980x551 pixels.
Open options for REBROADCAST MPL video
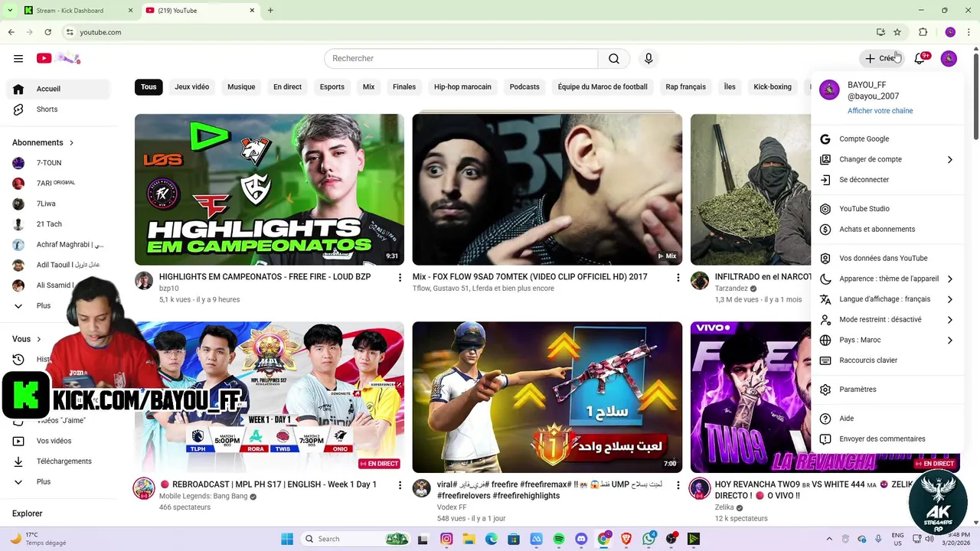[x=400, y=485]
